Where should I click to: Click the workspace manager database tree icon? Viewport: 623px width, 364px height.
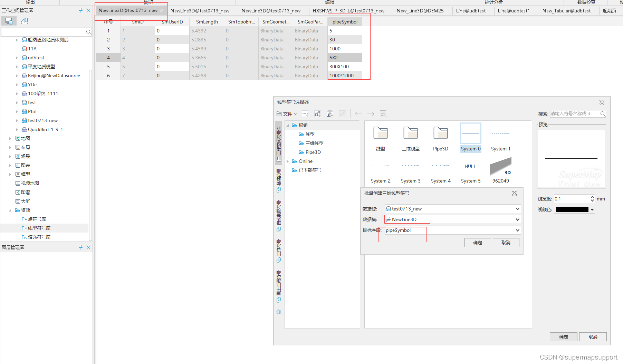(x=25, y=21)
